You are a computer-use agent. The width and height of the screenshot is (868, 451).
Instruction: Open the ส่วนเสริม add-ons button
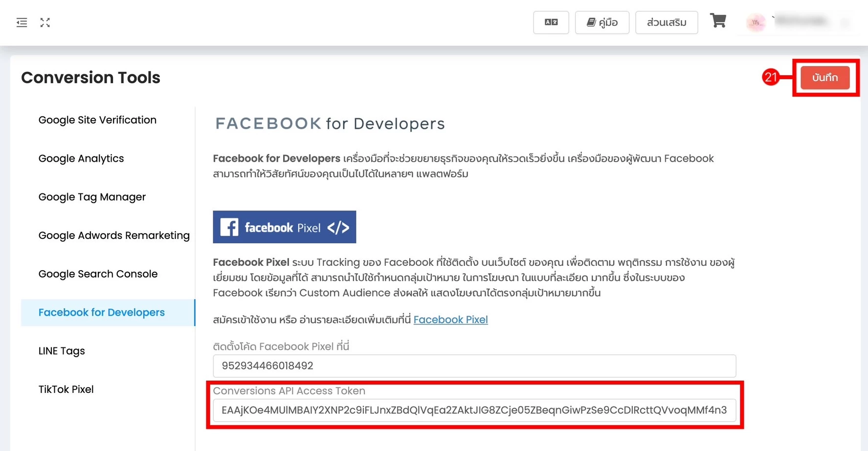tap(667, 22)
